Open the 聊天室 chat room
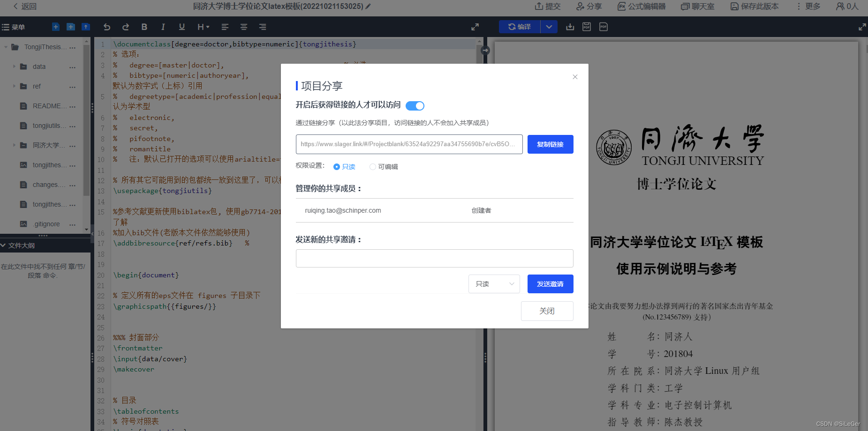This screenshot has width=868, height=431. coord(698,7)
